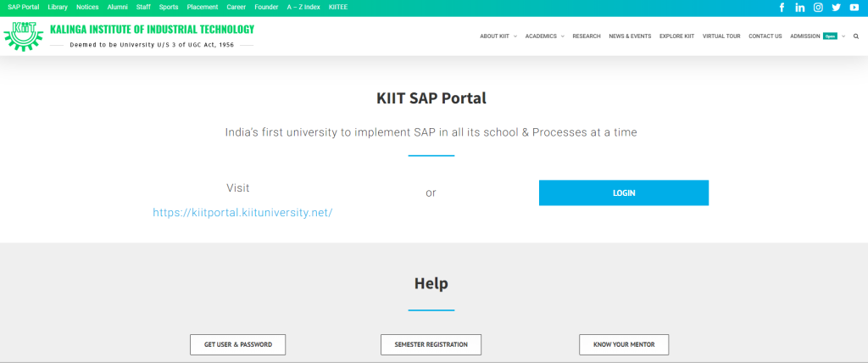Click Placement top bar link
This screenshot has height=363, width=868.
(203, 7)
